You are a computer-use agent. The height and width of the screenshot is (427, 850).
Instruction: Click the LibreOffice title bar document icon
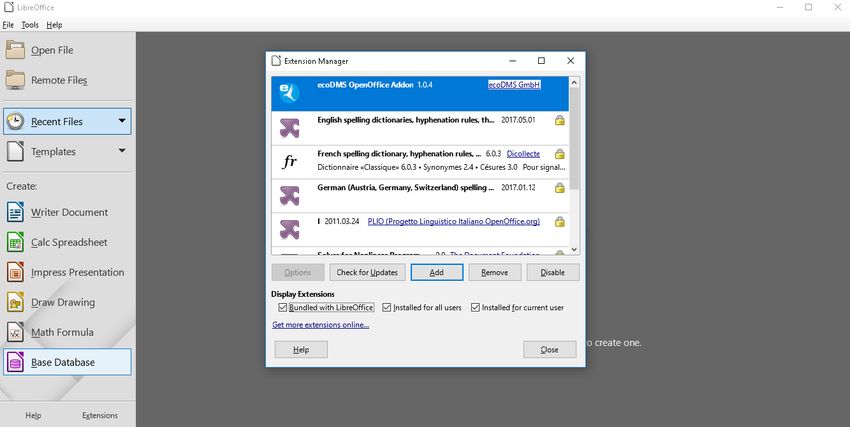click(x=8, y=7)
